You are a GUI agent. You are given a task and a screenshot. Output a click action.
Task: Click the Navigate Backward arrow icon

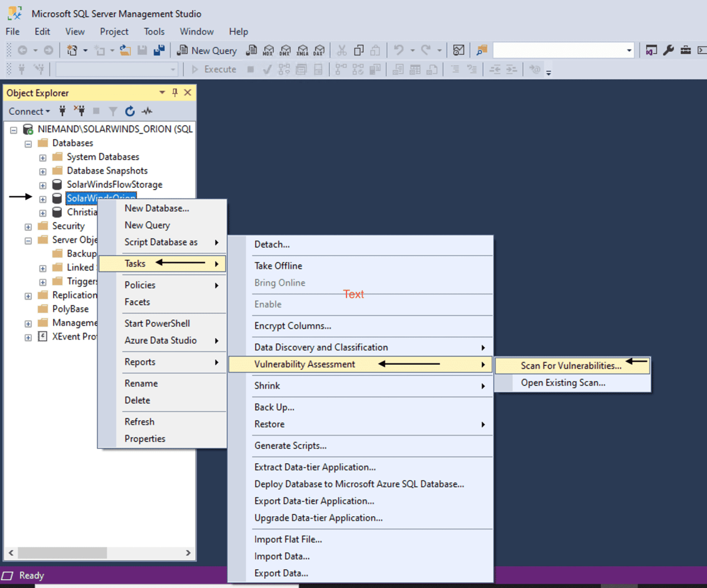[22, 51]
